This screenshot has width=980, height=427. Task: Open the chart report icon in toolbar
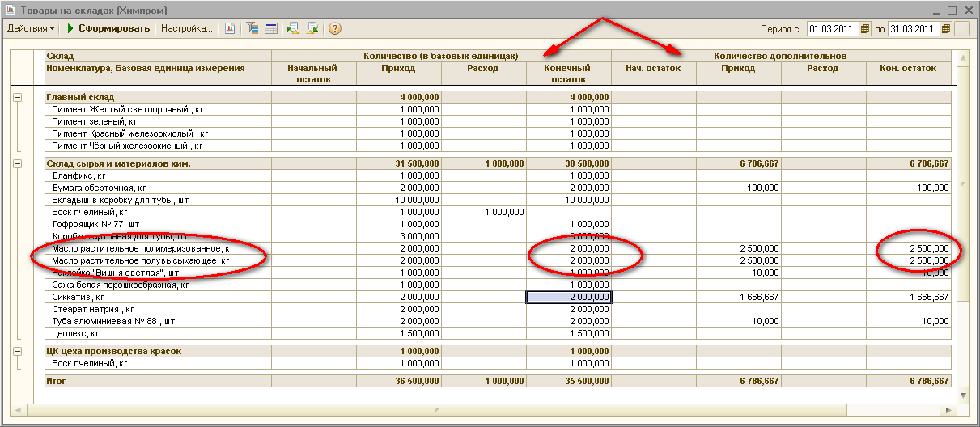230,28
